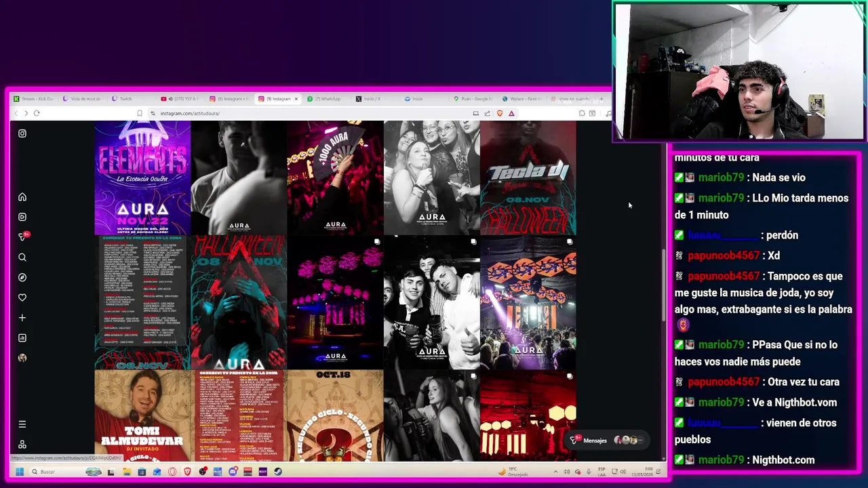Screen dimensions: 868x488
Task: Open Instagram search magnifier in sidebar
Action: [22, 258]
